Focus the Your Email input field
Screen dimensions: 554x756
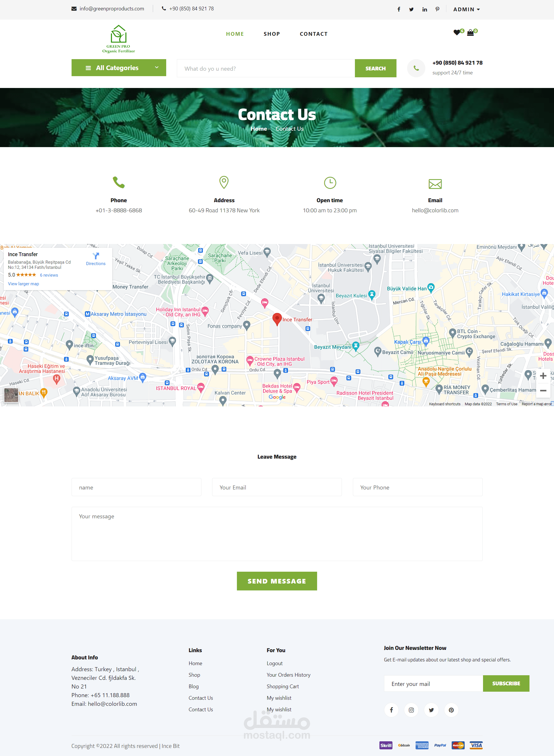277,487
